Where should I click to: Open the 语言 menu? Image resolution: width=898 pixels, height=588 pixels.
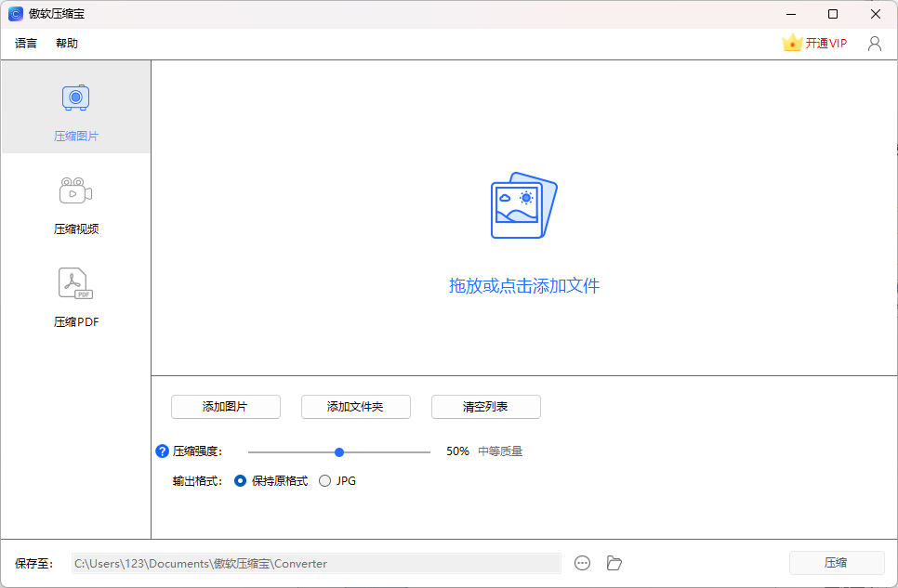[25, 43]
